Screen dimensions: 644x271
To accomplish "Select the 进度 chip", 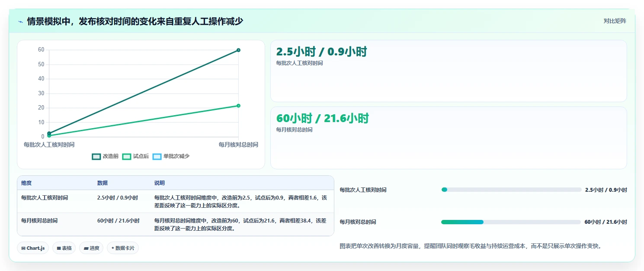I will 91,248.
